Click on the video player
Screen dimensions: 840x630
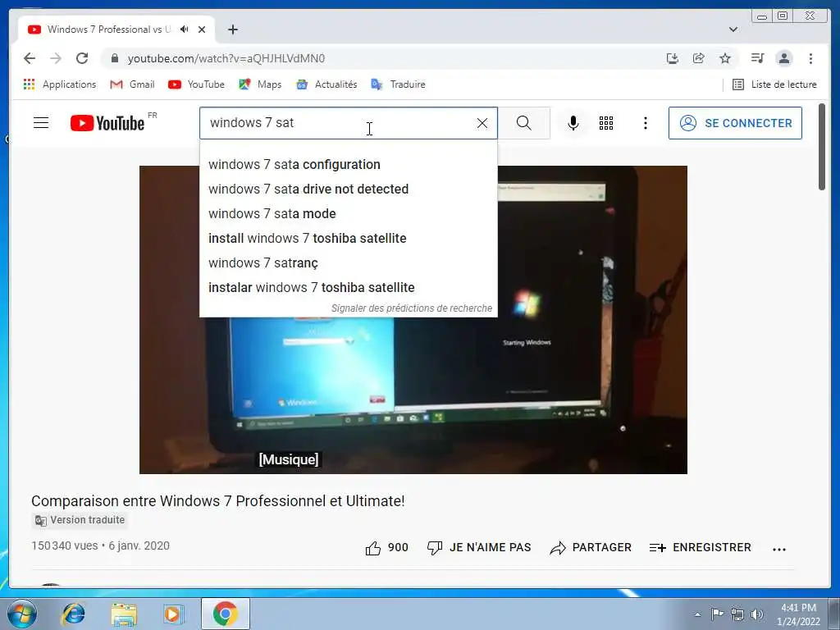pos(413,320)
